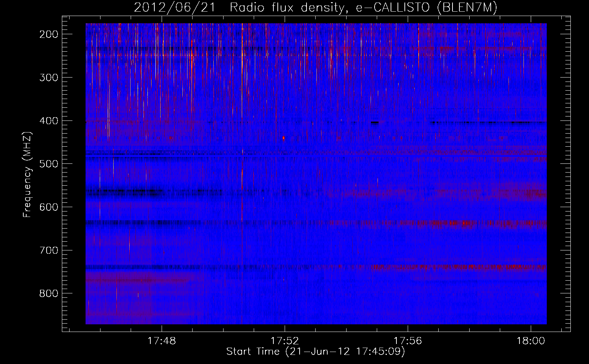
Task: Click the 500 frequency tick label
Action: [x=49, y=164]
